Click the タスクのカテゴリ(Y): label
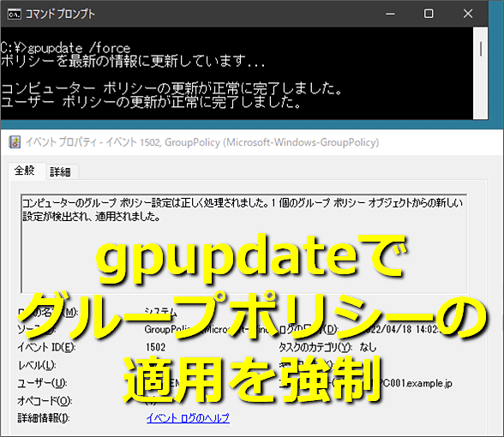 point(315,347)
